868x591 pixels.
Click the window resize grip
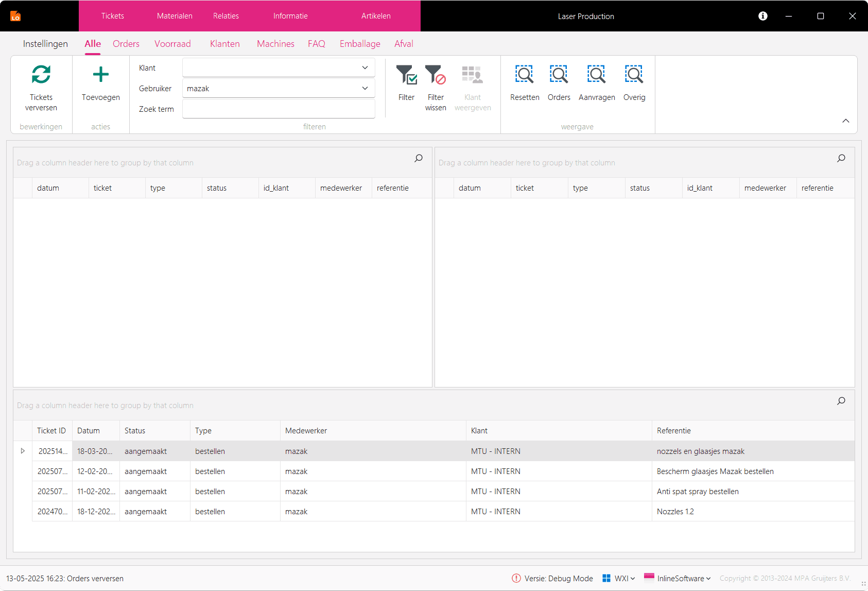click(x=863, y=584)
